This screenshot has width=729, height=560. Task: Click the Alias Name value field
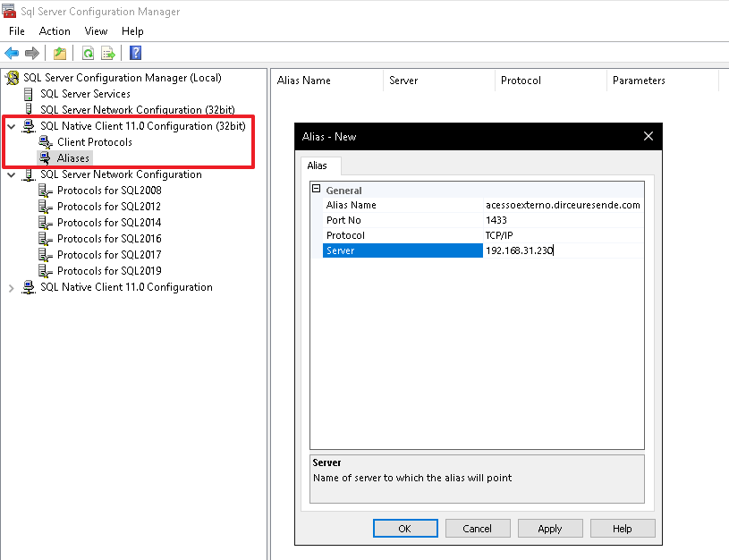(x=563, y=205)
